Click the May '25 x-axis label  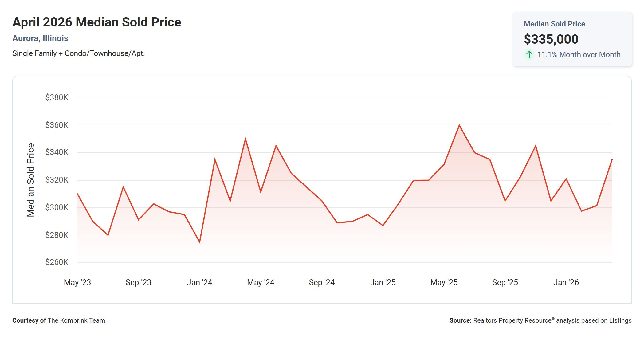tap(444, 282)
